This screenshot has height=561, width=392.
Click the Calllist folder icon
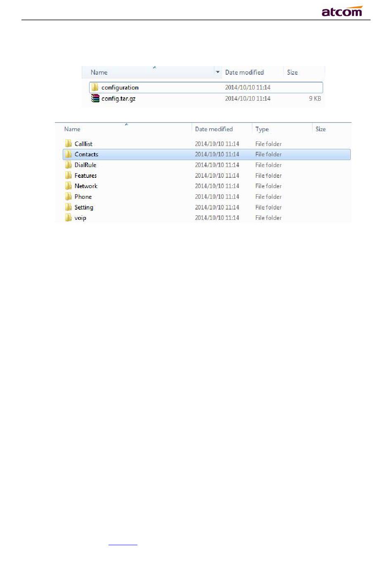pos(68,144)
